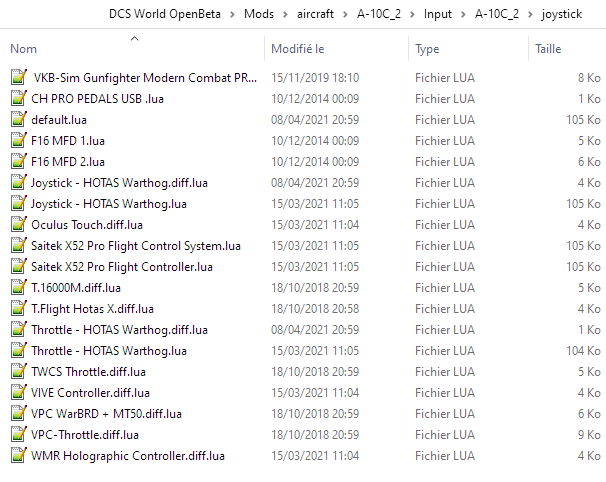The width and height of the screenshot is (606, 482).
Task: Select Saitek X52 Pro Flight Controller.lua file
Action: (122, 266)
